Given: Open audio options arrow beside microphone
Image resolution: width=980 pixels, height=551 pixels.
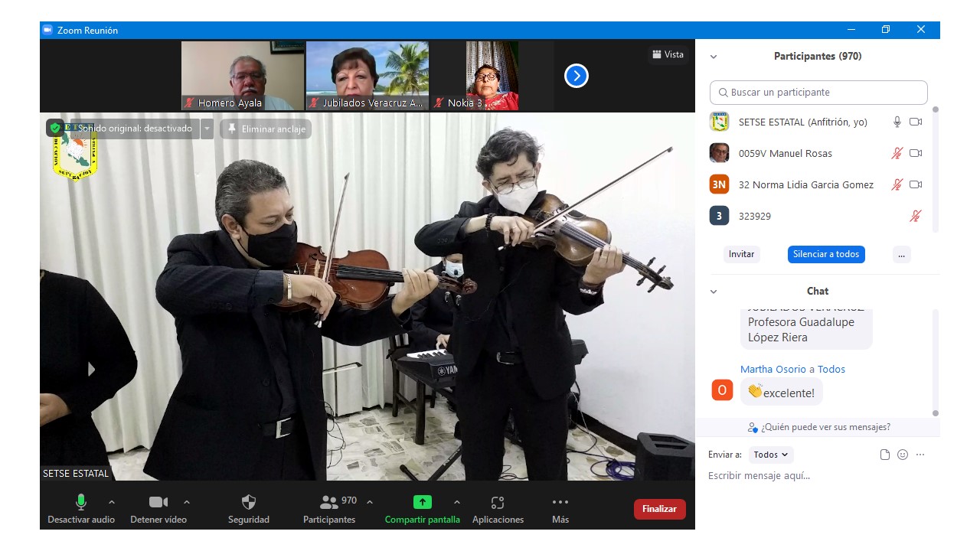Looking at the screenshot, I should pyautogui.click(x=112, y=502).
